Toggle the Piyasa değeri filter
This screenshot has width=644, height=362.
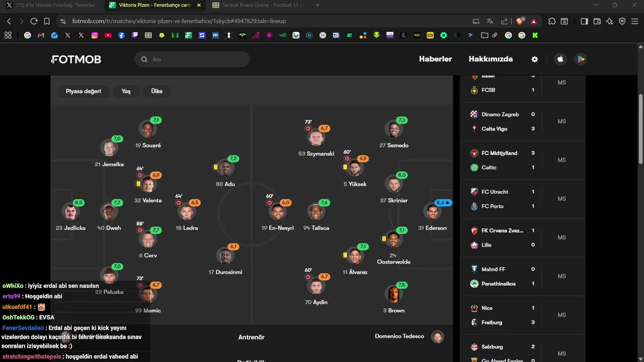coord(84,91)
